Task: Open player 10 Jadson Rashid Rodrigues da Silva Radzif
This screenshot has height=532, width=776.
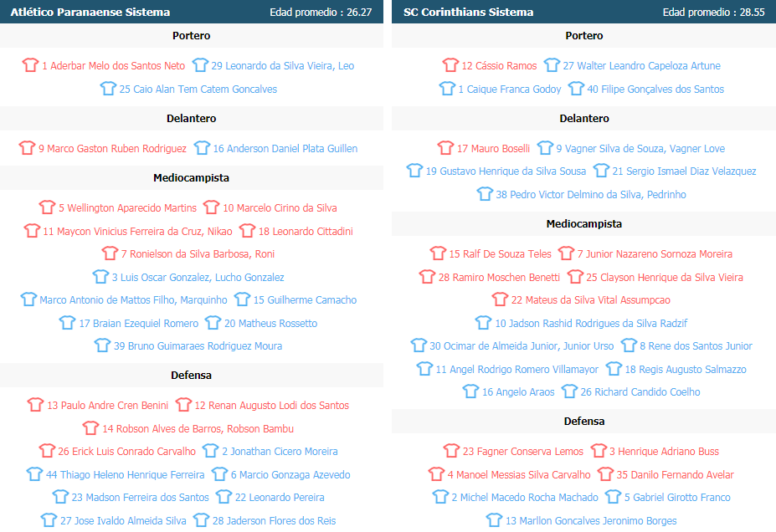Action: point(591,324)
